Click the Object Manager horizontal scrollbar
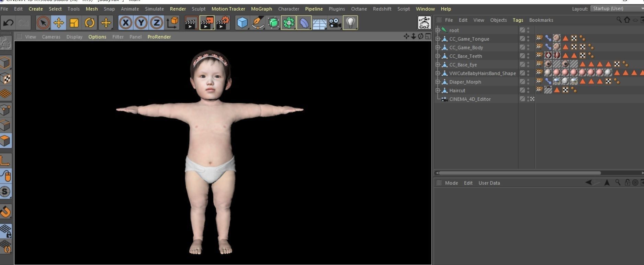 coord(520,173)
